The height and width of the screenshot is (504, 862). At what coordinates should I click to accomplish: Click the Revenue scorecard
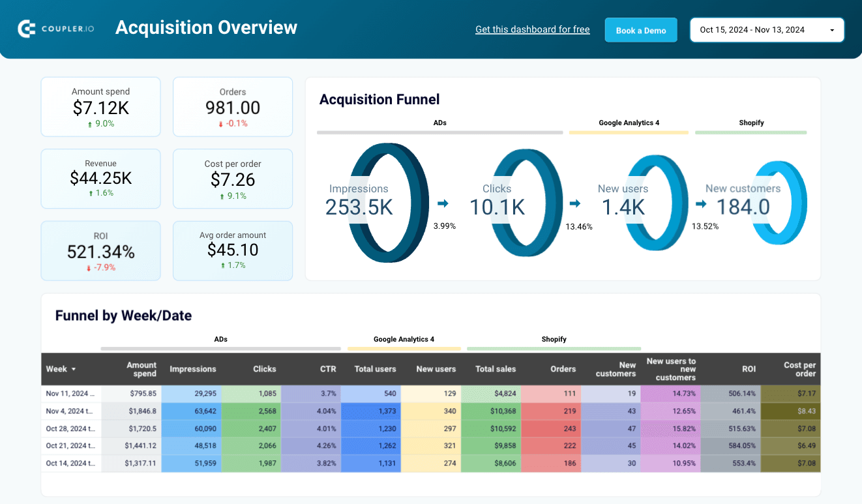pyautogui.click(x=100, y=179)
